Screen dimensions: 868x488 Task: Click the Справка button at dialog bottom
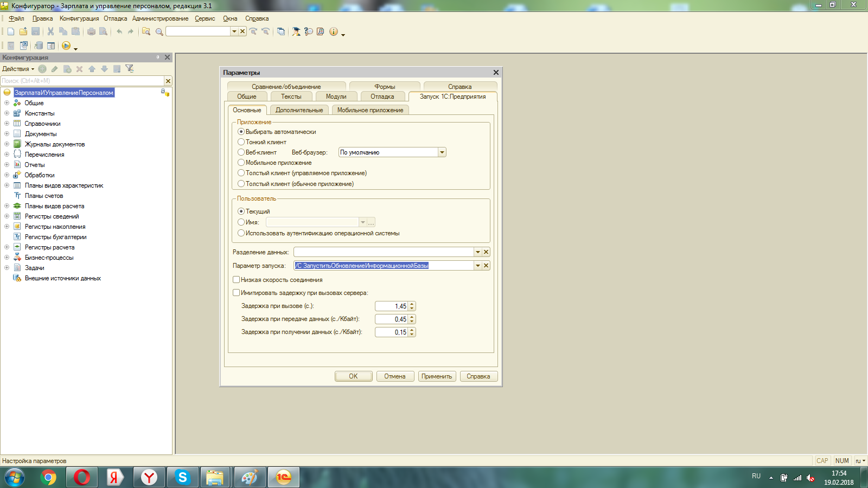[x=478, y=376]
